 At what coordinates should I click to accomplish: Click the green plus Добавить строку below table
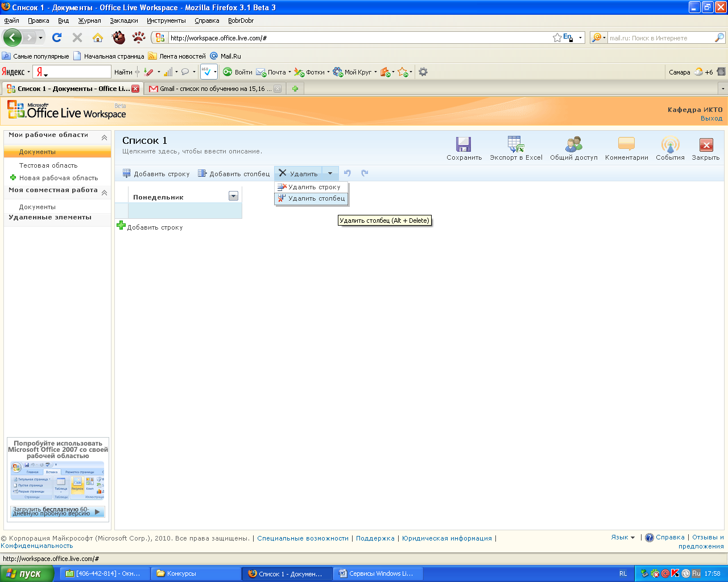(x=150, y=226)
